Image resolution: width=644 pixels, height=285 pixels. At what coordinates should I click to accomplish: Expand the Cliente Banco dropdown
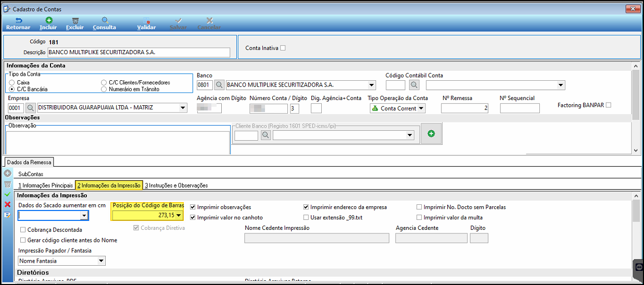pos(410,135)
